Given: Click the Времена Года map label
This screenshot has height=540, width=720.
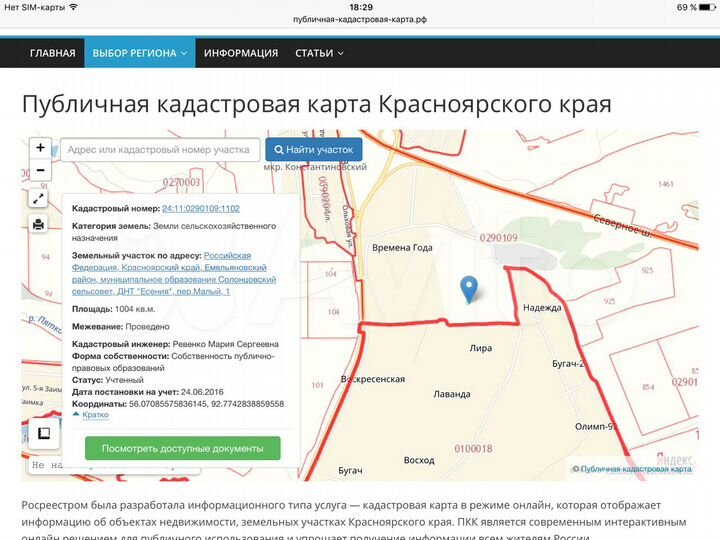Looking at the screenshot, I should pos(402,248).
